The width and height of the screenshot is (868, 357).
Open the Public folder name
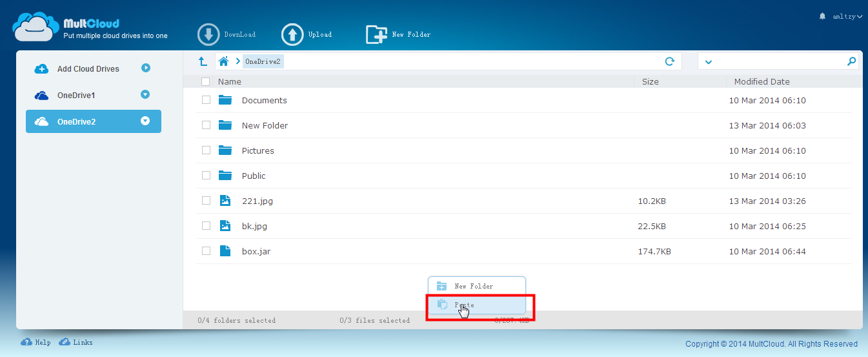(254, 176)
